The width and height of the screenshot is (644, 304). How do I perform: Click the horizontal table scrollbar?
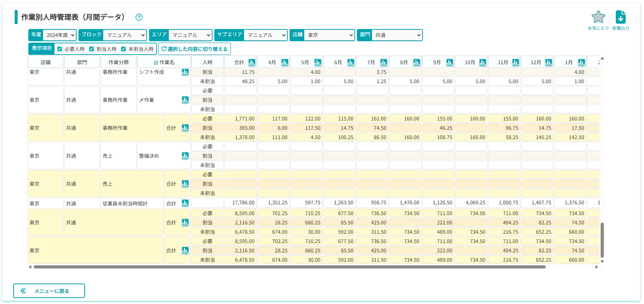(290, 267)
